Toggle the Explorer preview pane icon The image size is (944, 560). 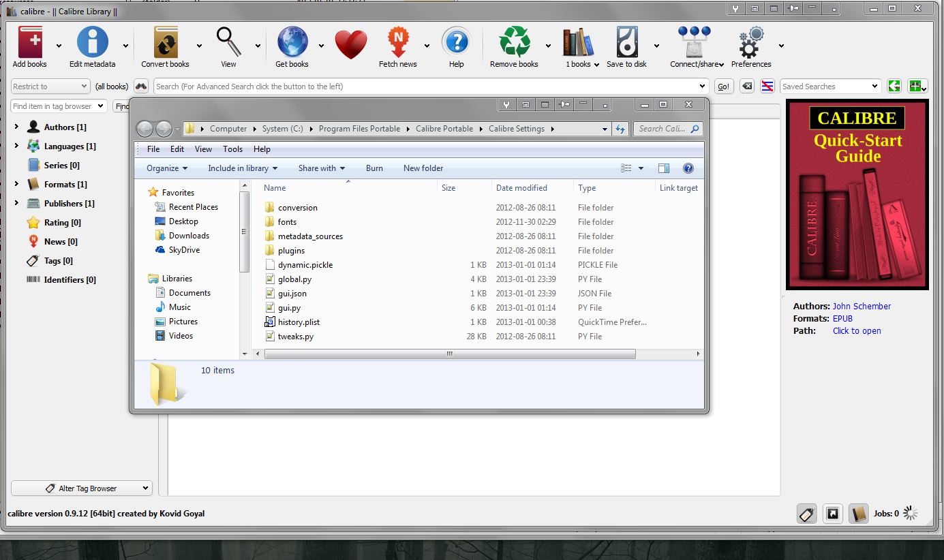pos(664,168)
